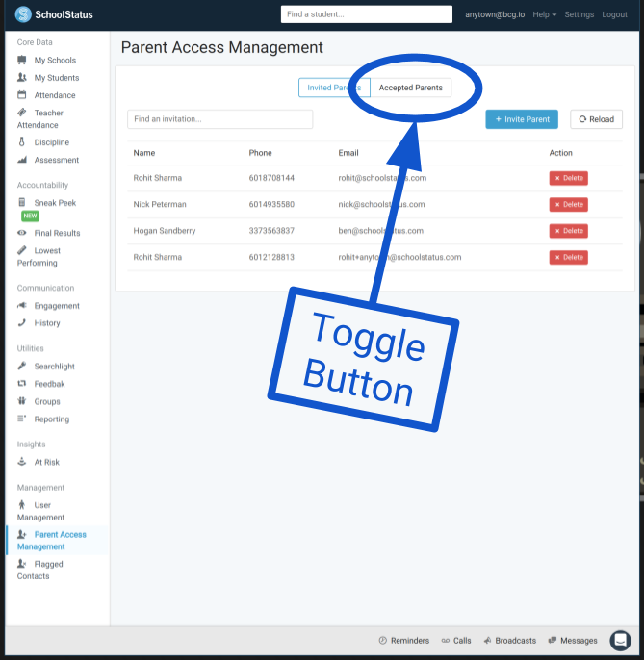The height and width of the screenshot is (660, 644).
Task: Focus the Find an invitation search box
Action: [219, 119]
